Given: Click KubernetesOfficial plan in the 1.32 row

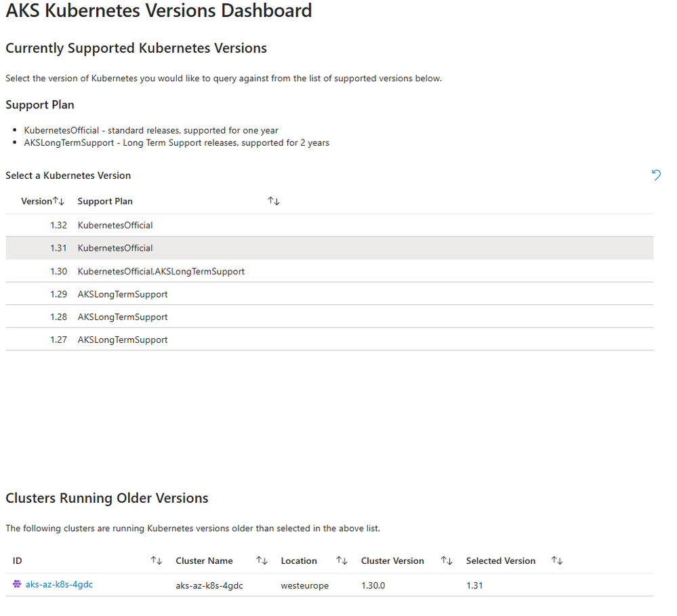Looking at the screenshot, I should pyautogui.click(x=115, y=225).
